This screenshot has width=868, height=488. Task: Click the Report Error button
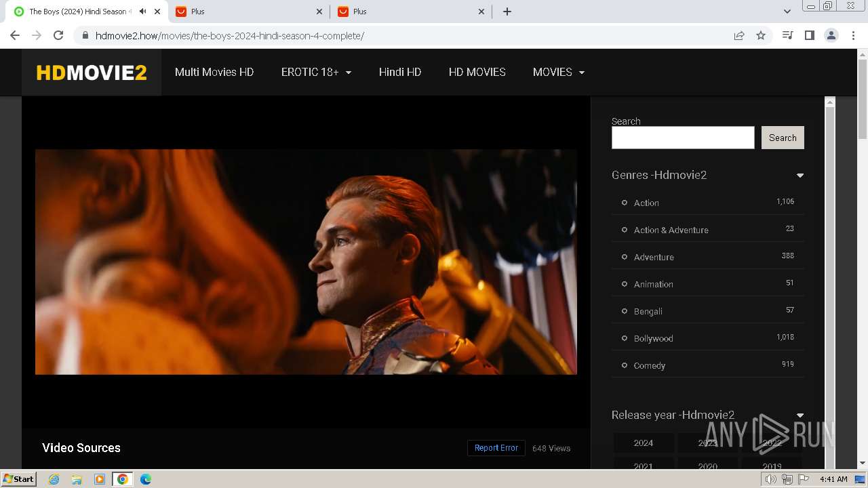click(496, 448)
